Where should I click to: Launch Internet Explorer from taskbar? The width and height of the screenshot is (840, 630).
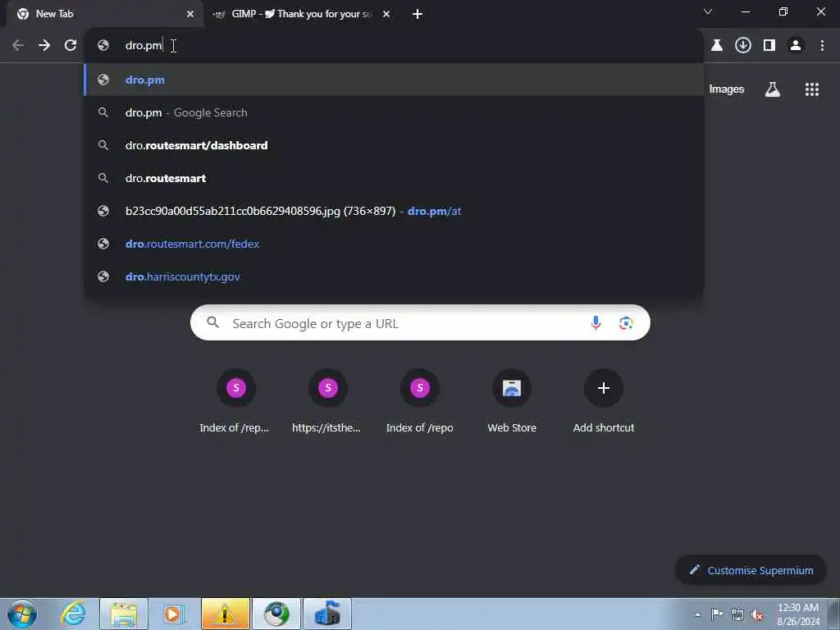(x=73, y=614)
